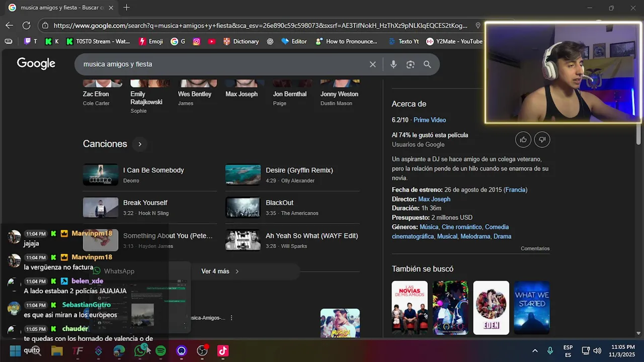Open WhatsApp from the taskbar
The image size is (644, 362).
pyautogui.click(x=140, y=350)
